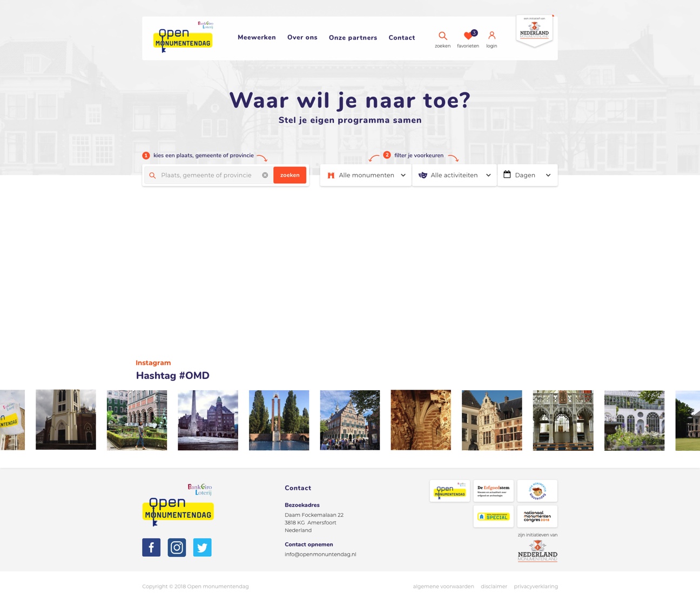
Task: Open the Dagen dropdown
Action: (x=528, y=175)
